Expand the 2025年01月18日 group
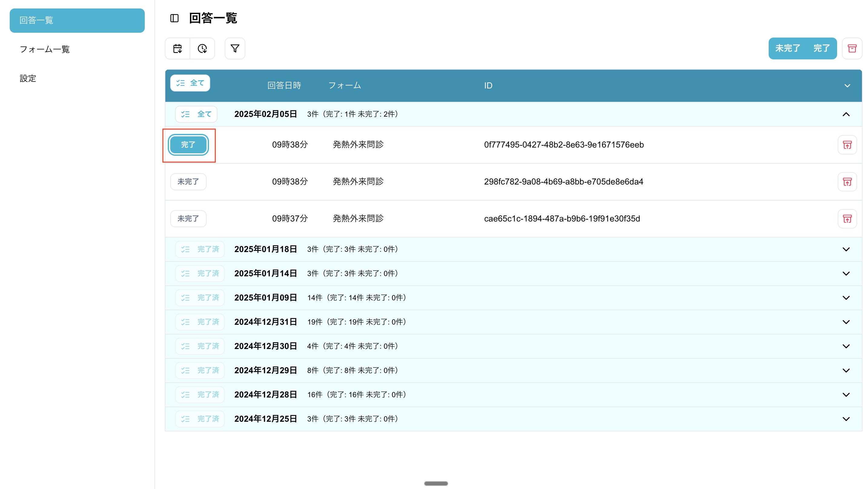 coord(846,249)
